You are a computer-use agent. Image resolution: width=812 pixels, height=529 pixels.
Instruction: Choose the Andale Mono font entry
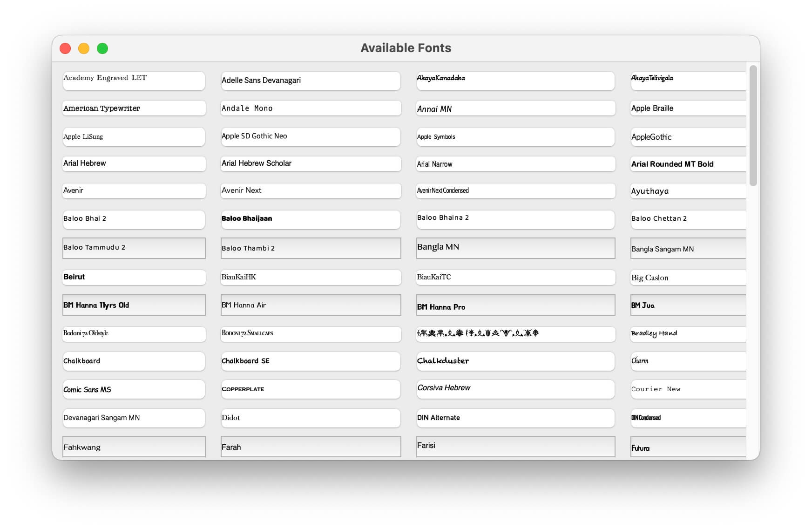pyautogui.click(x=311, y=108)
